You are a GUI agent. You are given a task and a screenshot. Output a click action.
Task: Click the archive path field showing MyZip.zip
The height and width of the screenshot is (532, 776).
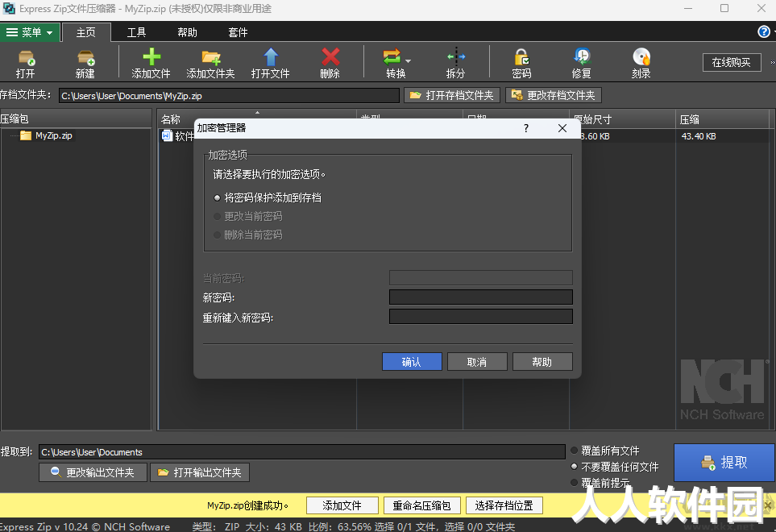tap(229, 95)
